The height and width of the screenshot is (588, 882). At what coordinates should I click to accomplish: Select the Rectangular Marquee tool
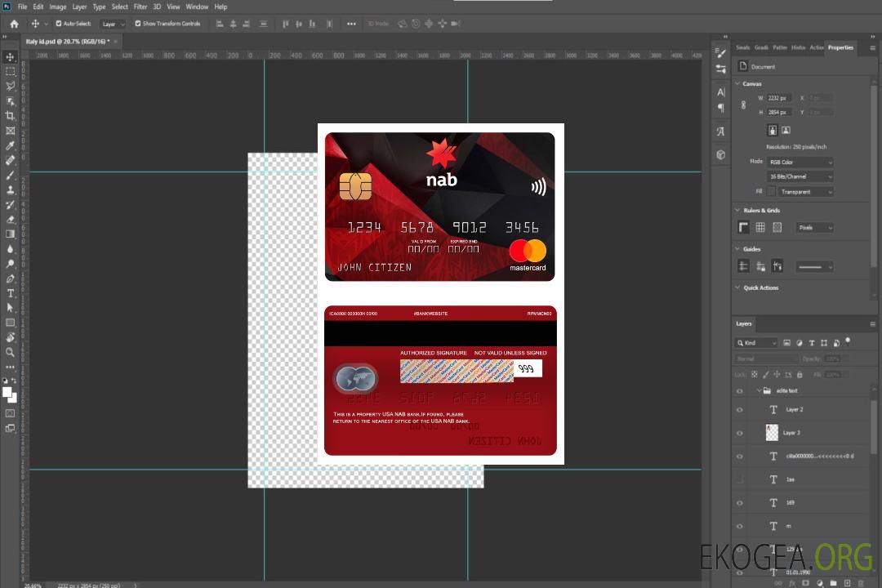tap(10, 72)
